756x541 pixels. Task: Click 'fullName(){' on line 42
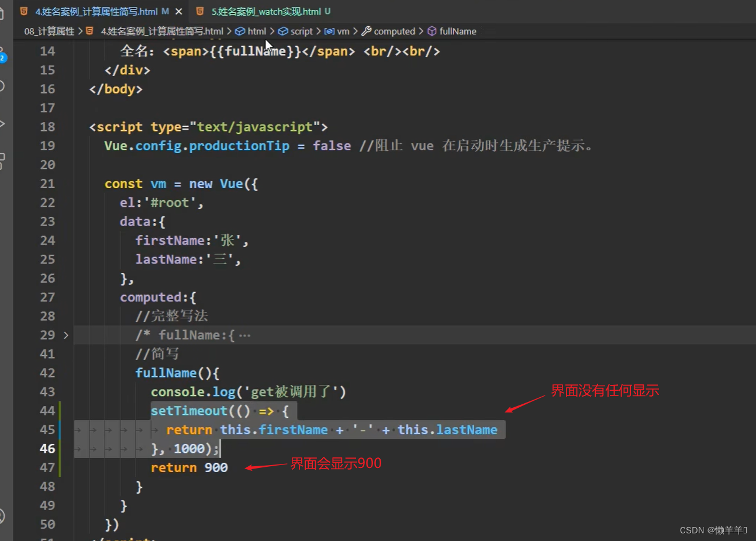(x=178, y=373)
